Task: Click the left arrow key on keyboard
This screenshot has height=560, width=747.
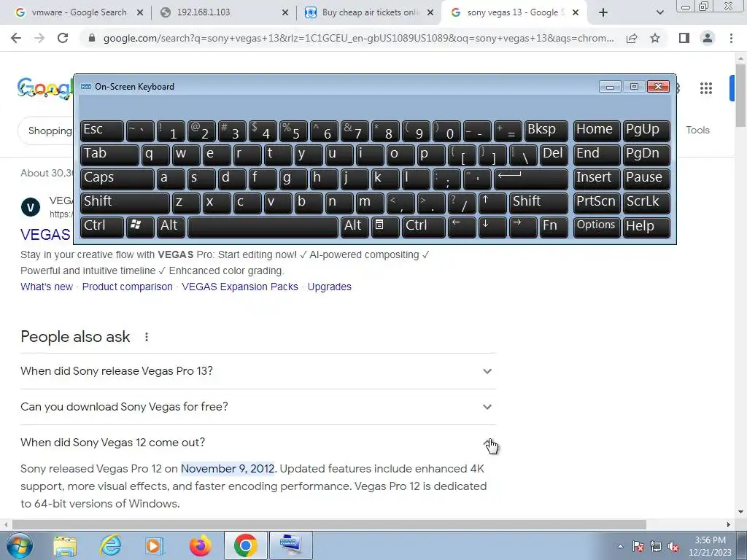Action: click(x=462, y=227)
